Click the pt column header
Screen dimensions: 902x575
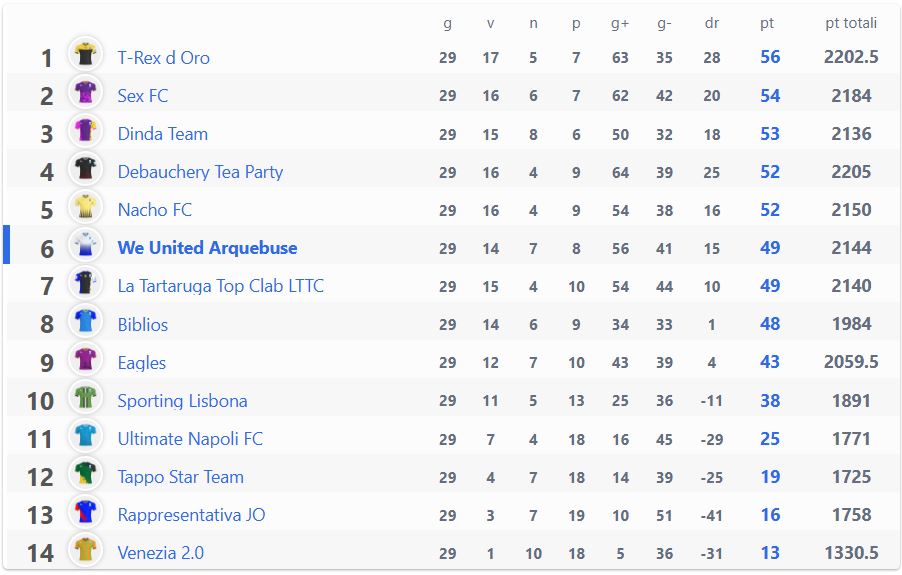tap(767, 24)
